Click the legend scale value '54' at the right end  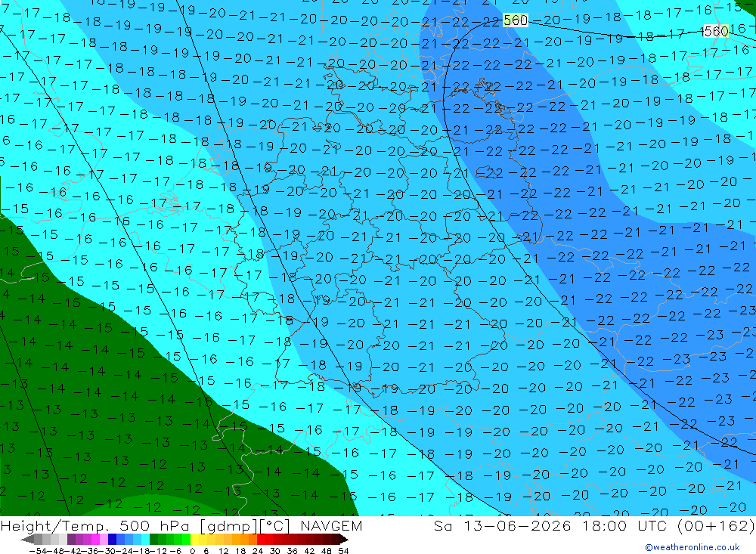pos(343,551)
